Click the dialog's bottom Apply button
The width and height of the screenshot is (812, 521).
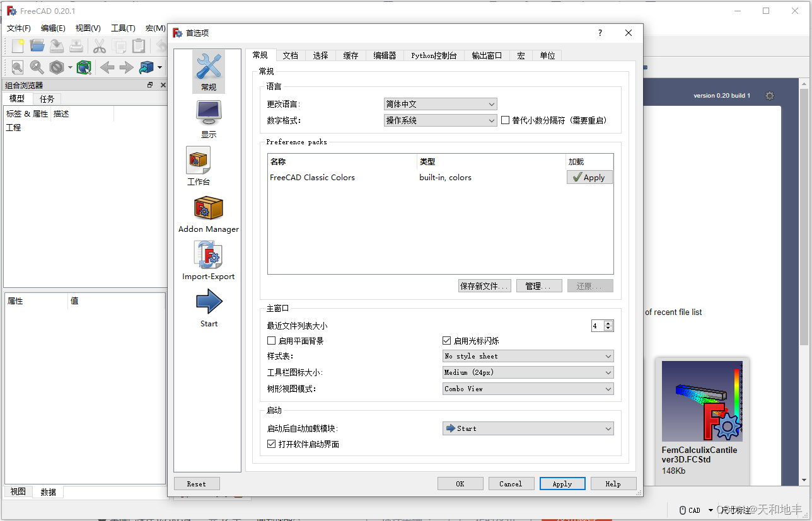562,484
